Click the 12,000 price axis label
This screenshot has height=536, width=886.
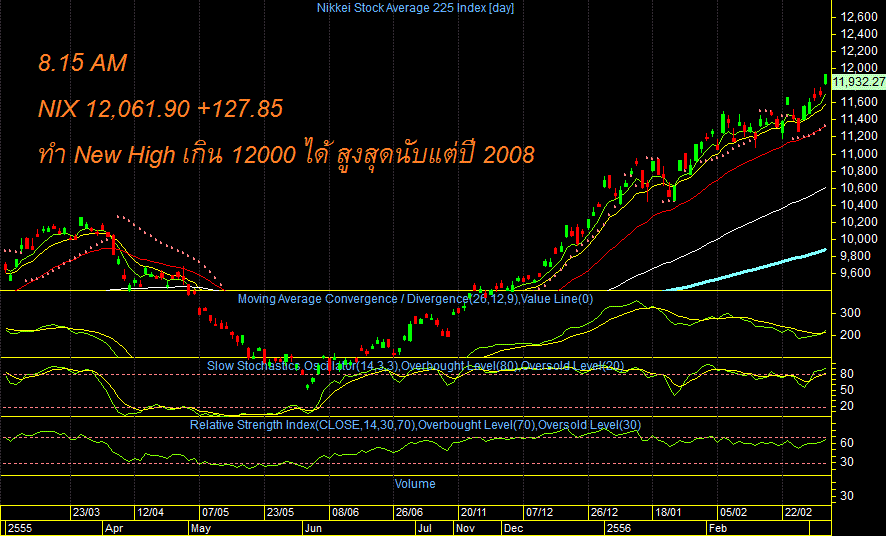(x=859, y=68)
